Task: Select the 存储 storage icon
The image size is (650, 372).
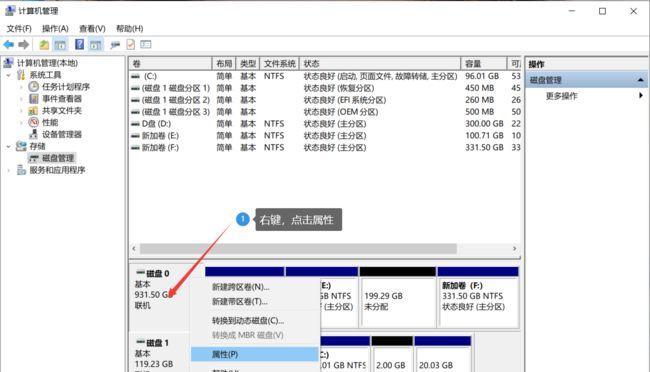Action: tap(21, 146)
